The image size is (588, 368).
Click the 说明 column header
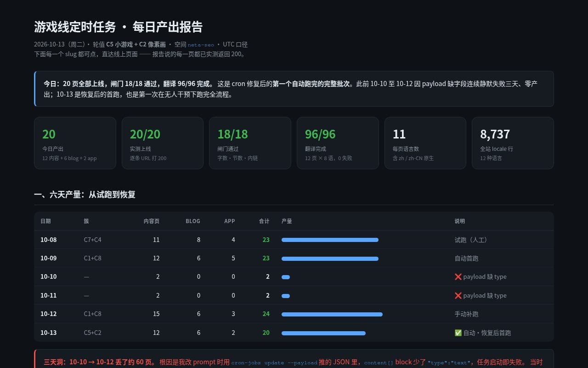point(460,221)
